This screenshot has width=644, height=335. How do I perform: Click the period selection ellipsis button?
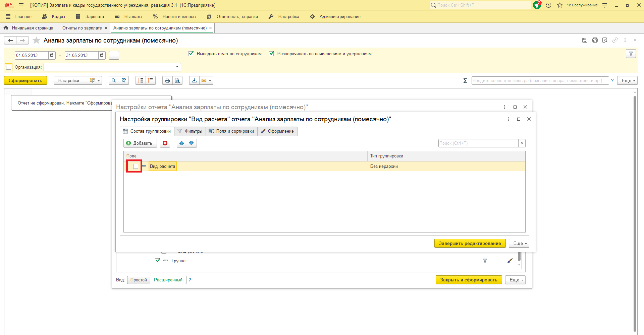pos(114,55)
